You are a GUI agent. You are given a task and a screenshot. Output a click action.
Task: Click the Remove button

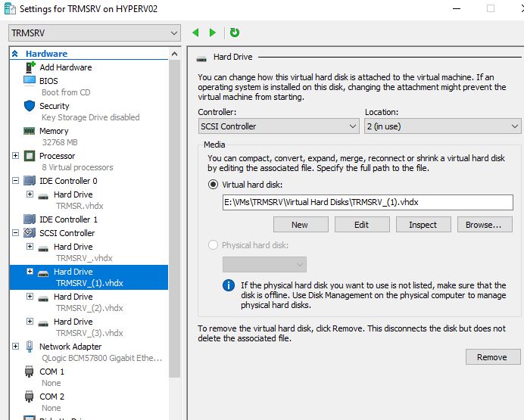coord(493,357)
